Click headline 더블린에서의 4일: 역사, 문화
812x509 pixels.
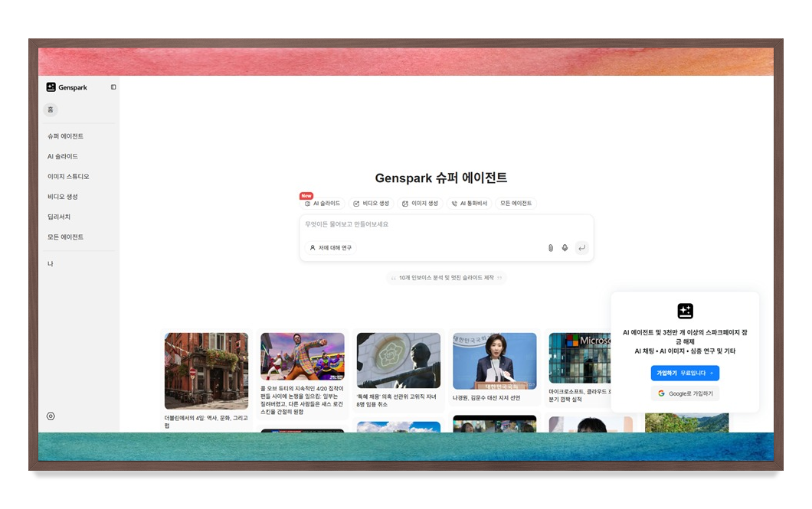tap(206, 422)
